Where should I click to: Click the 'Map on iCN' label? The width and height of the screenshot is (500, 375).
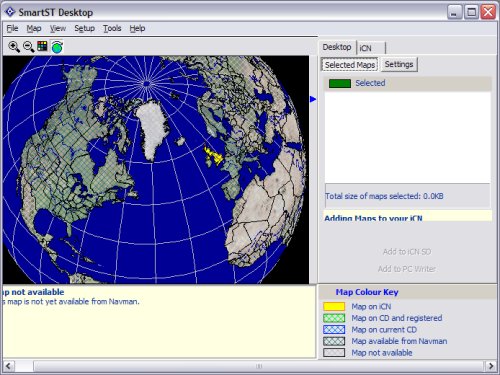[x=371, y=306]
